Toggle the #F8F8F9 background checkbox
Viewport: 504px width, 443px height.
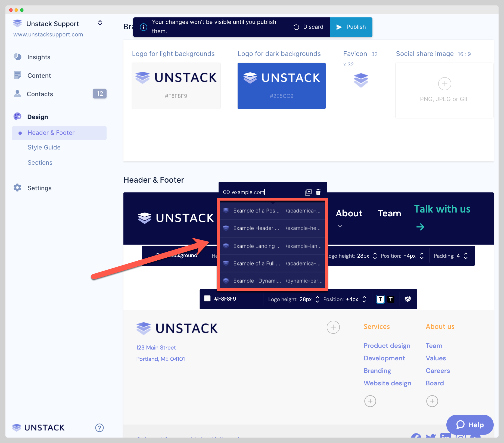click(x=207, y=299)
